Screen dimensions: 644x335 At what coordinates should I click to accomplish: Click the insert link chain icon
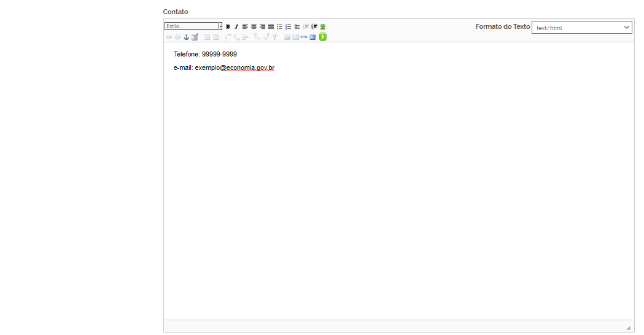point(169,37)
